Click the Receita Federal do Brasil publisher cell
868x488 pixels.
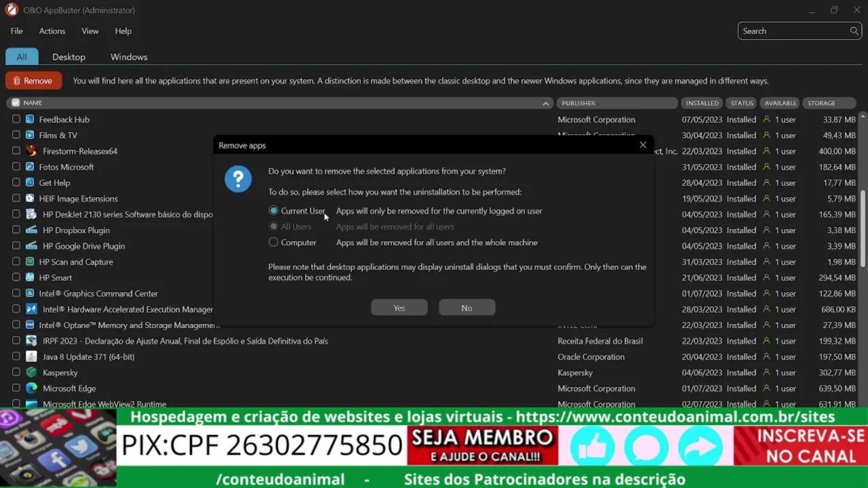point(600,341)
